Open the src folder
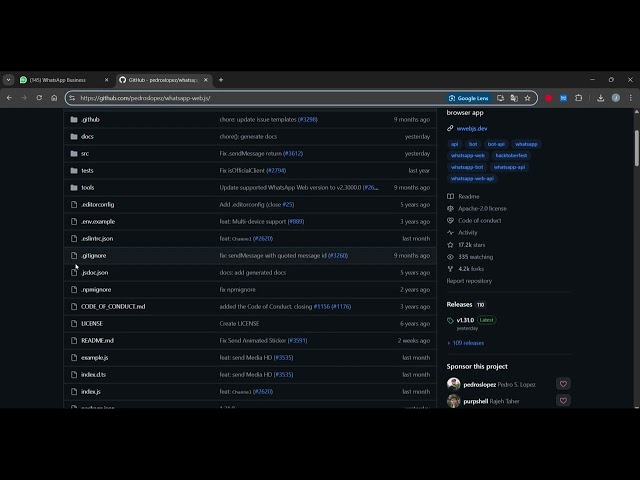This screenshot has height=480, width=640. click(85, 153)
